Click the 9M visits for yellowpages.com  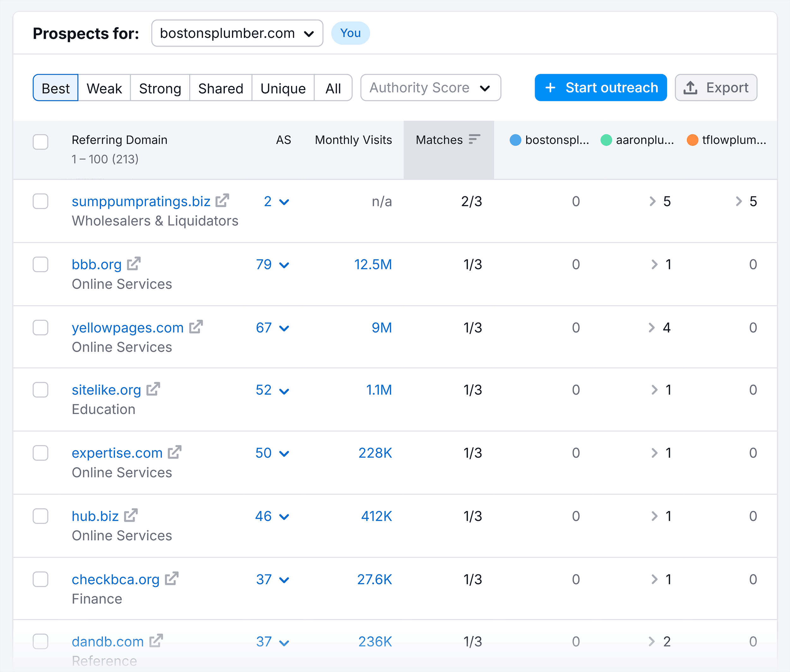[382, 327]
